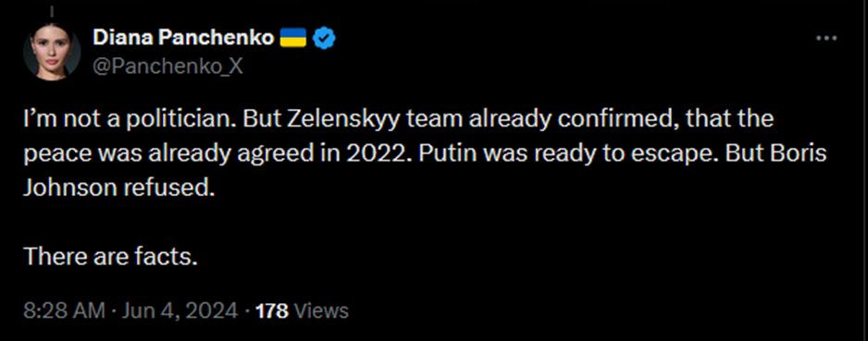Open the three-dot more options menu

[827, 38]
